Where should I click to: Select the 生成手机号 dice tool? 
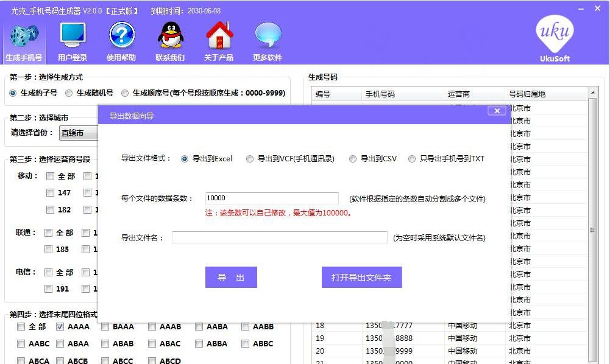pyautogui.click(x=24, y=40)
